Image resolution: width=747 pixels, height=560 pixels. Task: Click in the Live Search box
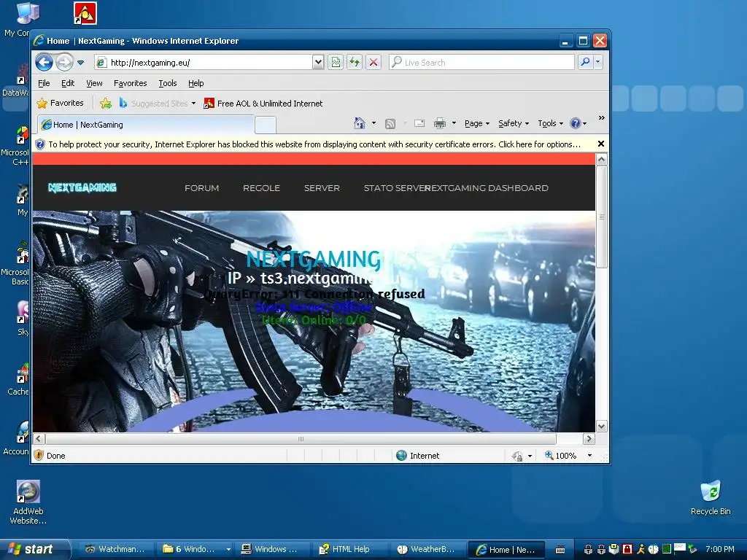click(x=481, y=63)
